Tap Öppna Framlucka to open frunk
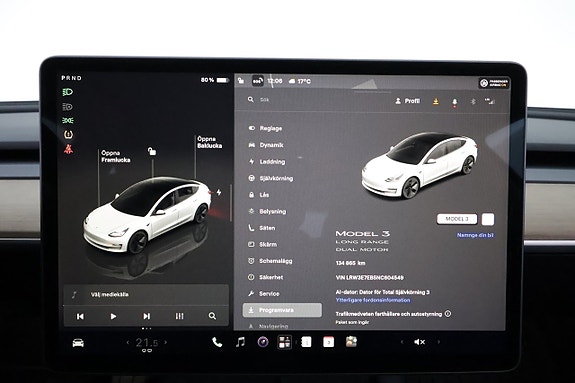The image size is (575, 383). (x=116, y=157)
